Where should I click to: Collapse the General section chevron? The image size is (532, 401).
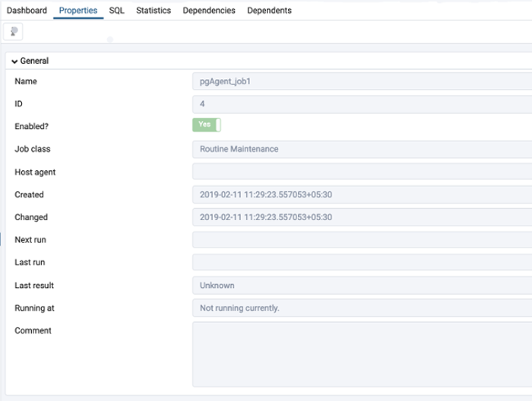click(x=14, y=62)
